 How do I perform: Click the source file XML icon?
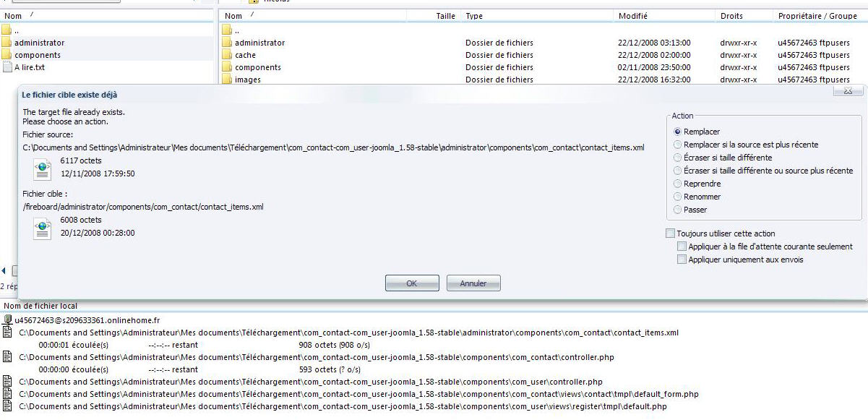42,168
